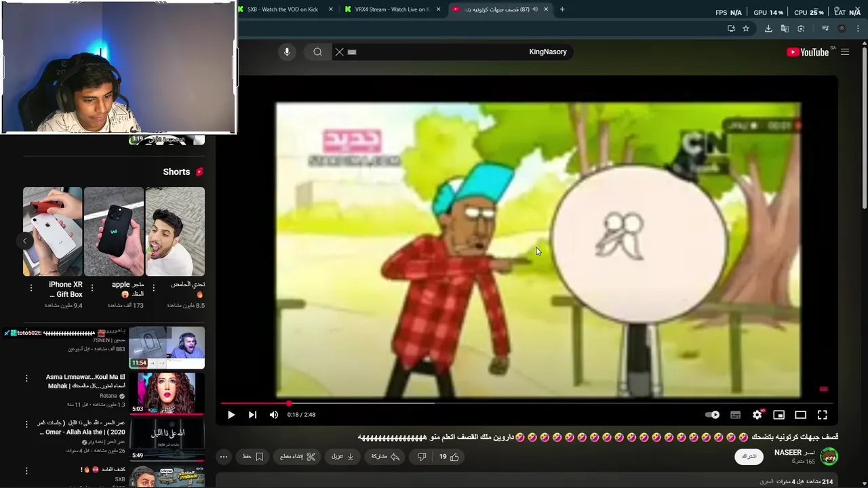Open options for Asma Lmnawar video
Image resolution: width=868 pixels, height=488 pixels.
[x=27, y=378]
